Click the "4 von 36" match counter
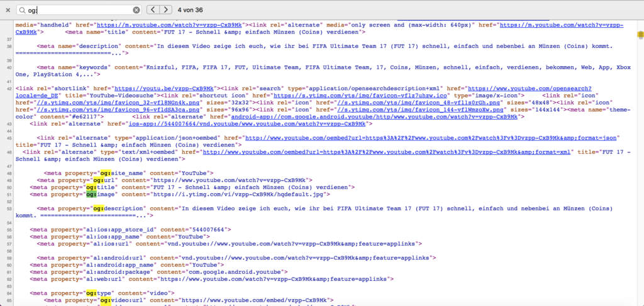Viewport: 644px width, 306px height. pyautogui.click(x=190, y=10)
